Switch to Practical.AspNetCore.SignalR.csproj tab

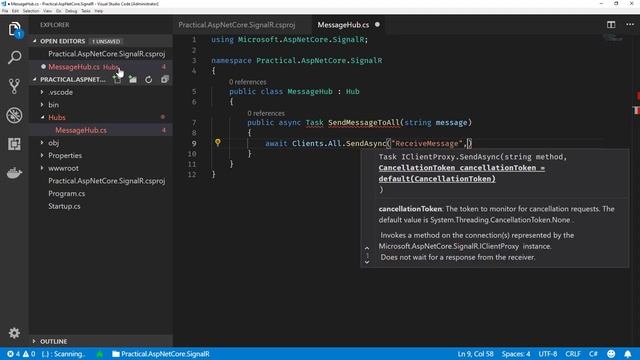237,25
